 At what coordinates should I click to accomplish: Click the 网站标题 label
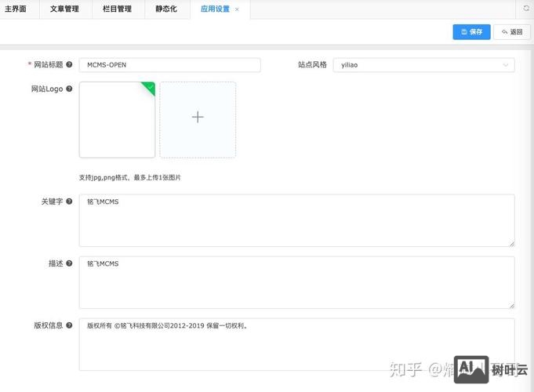[49, 65]
